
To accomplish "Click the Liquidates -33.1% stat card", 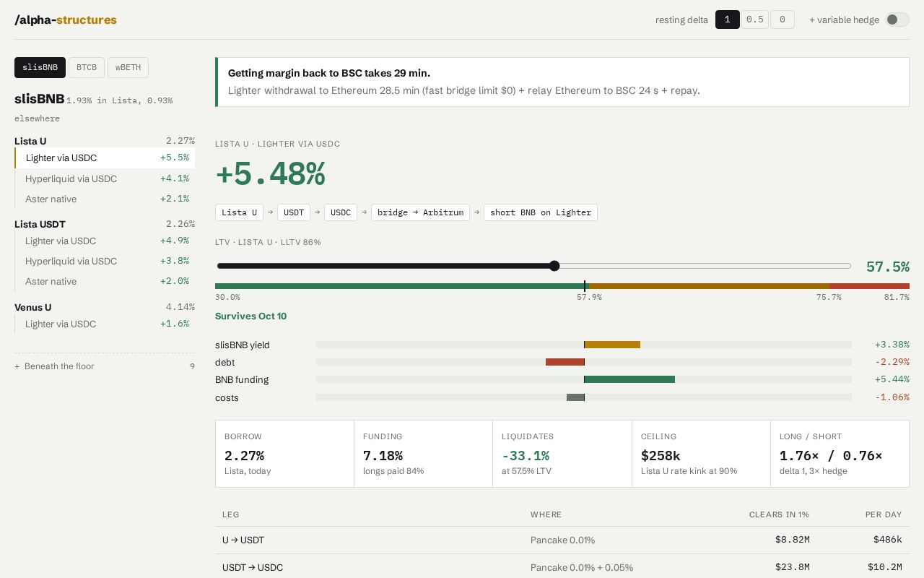I will click(x=562, y=454).
